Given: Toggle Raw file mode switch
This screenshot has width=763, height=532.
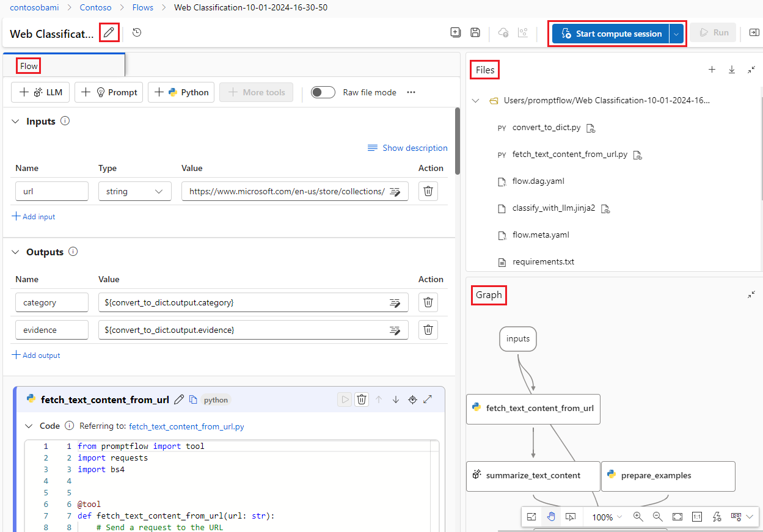Looking at the screenshot, I should point(323,92).
